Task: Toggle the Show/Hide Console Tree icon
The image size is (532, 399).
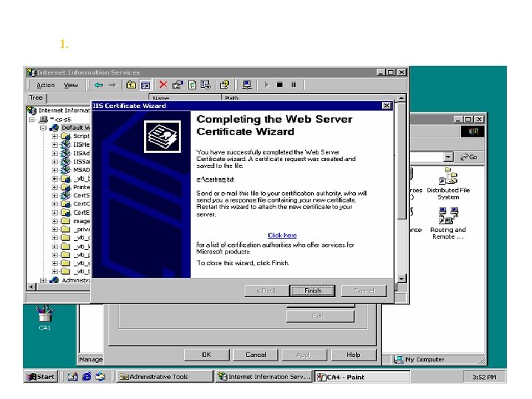Action: (x=146, y=85)
